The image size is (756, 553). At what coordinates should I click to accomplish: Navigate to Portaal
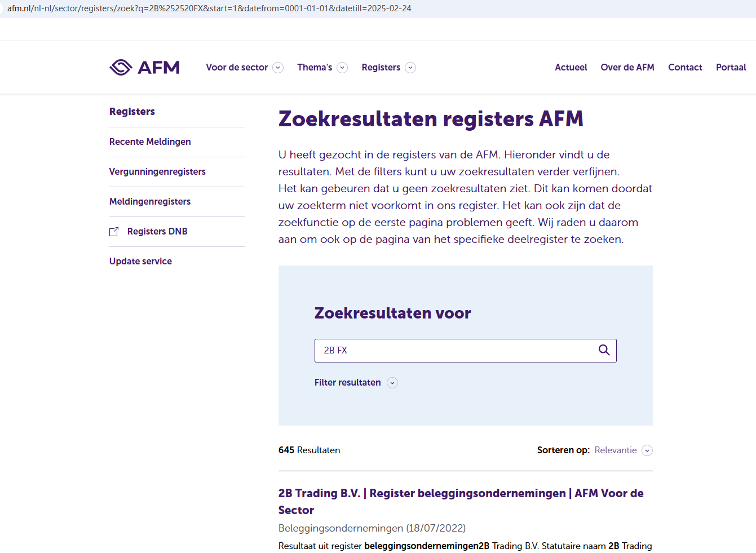coord(731,67)
